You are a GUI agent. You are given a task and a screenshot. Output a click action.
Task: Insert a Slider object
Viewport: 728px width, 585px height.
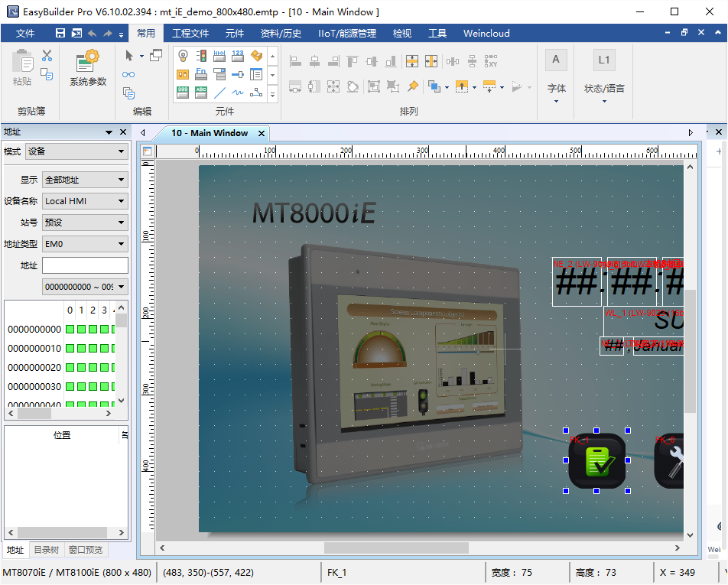click(238, 74)
